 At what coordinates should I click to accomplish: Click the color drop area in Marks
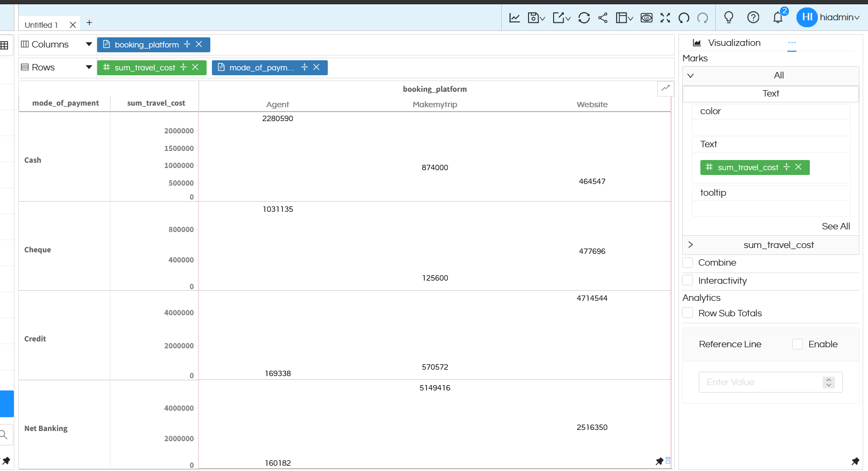click(771, 127)
